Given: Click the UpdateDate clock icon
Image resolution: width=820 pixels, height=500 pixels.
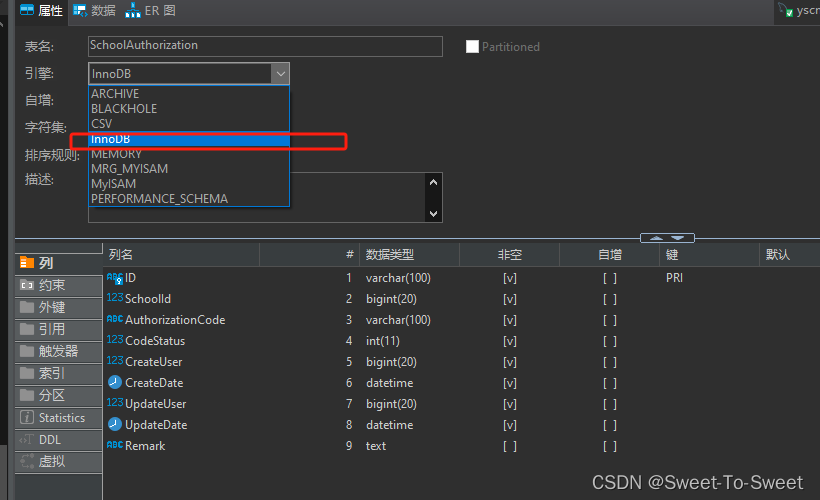Looking at the screenshot, I should pos(115,424).
